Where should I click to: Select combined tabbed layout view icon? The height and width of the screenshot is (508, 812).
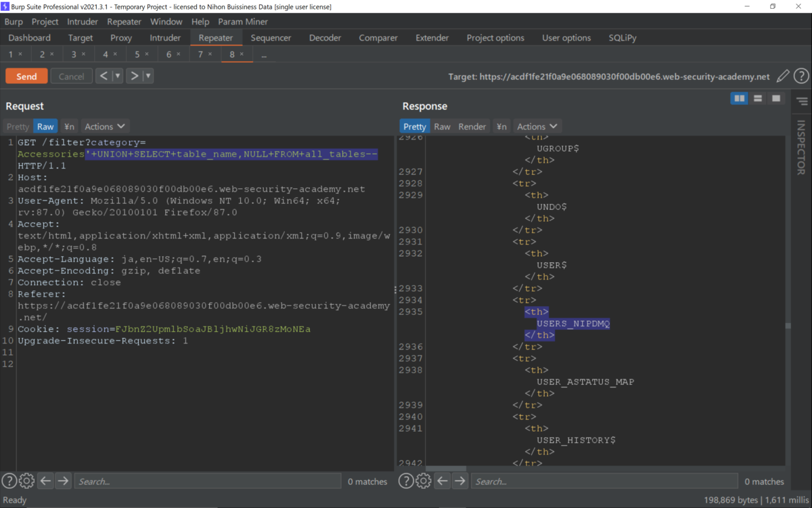coord(775,99)
